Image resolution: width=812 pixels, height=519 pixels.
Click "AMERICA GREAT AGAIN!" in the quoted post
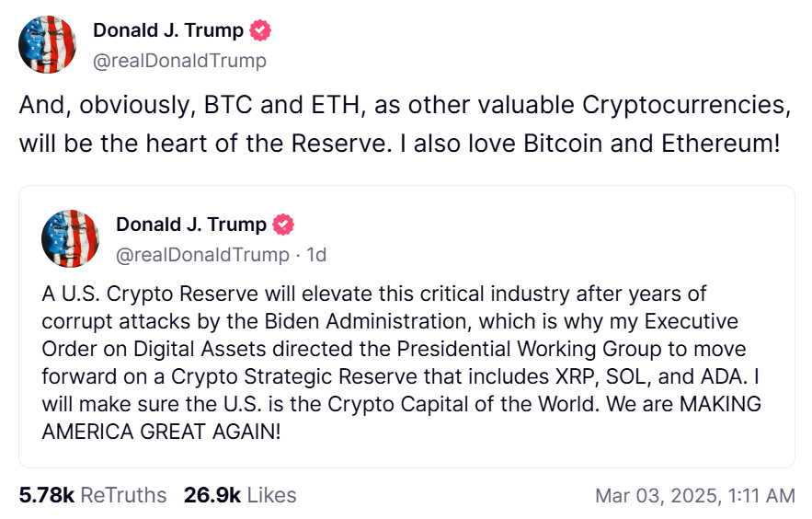[x=161, y=432]
